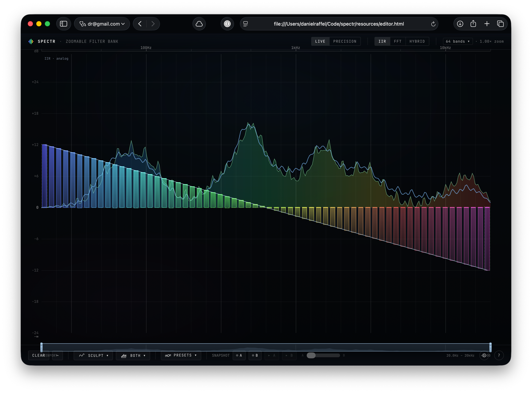Store snapshot B
Screen dimensions: 532x393
[255, 355]
